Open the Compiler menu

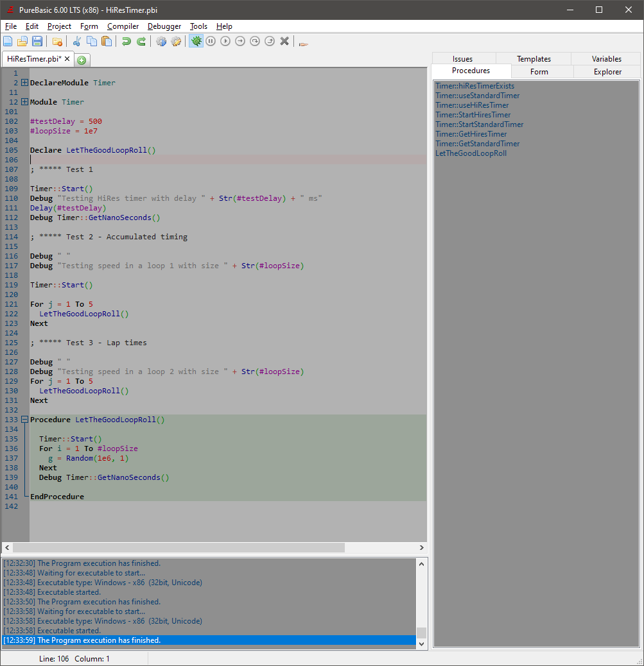pyautogui.click(x=123, y=26)
